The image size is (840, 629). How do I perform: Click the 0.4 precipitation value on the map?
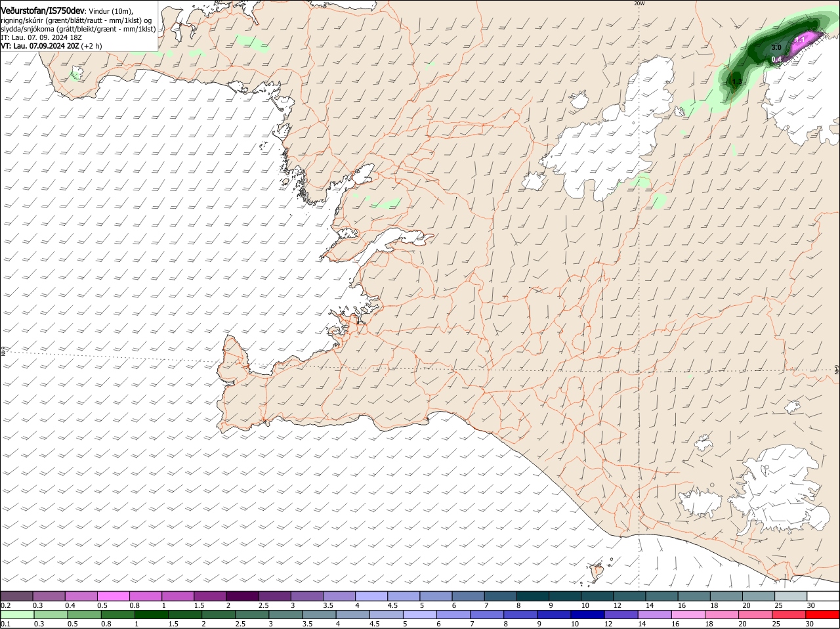(776, 60)
